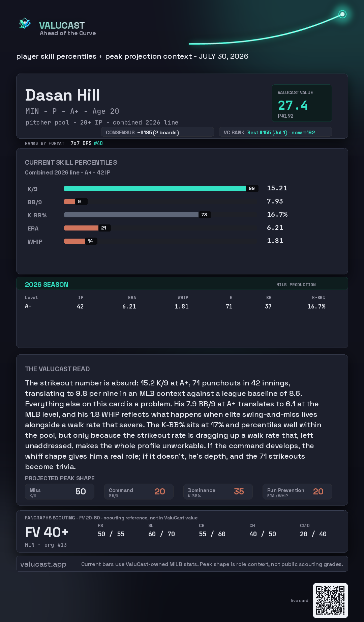
Task: Select the Command BB/9 peak chip
Action: [139, 492]
